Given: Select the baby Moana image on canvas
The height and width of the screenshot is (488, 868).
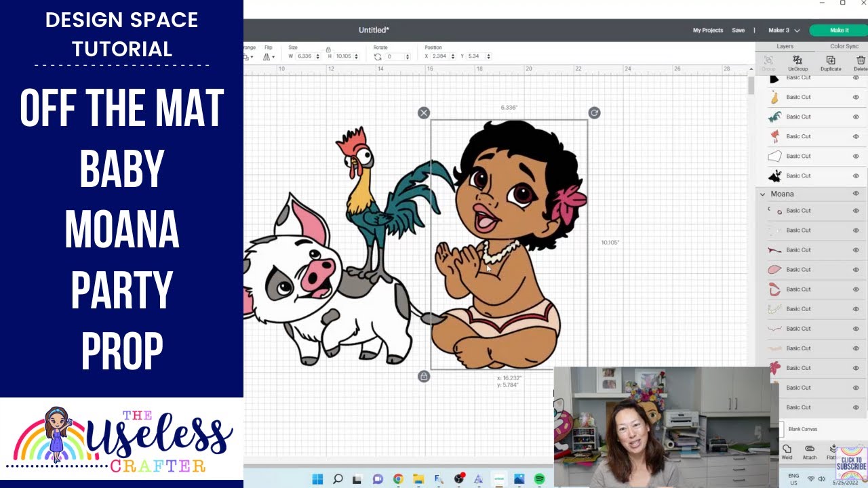Looking at the screenshot, I should pyautogui.click(x=509, y=244).
